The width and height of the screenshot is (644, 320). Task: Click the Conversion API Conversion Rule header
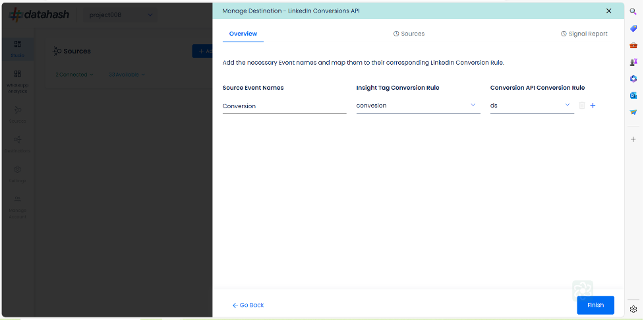[538, 88]
